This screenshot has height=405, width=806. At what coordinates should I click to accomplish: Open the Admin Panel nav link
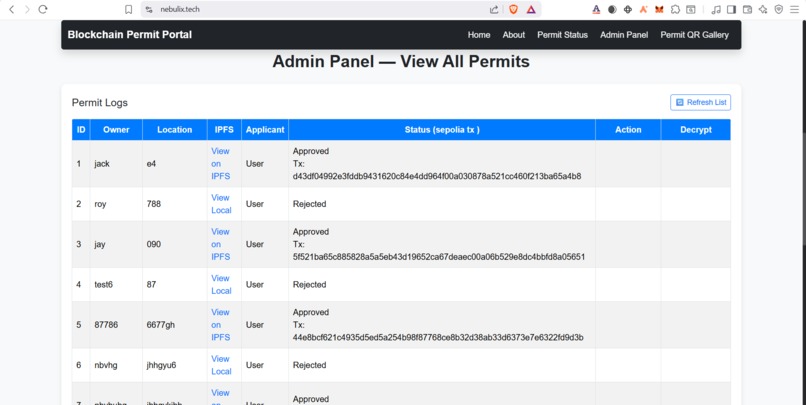(624, 35)
